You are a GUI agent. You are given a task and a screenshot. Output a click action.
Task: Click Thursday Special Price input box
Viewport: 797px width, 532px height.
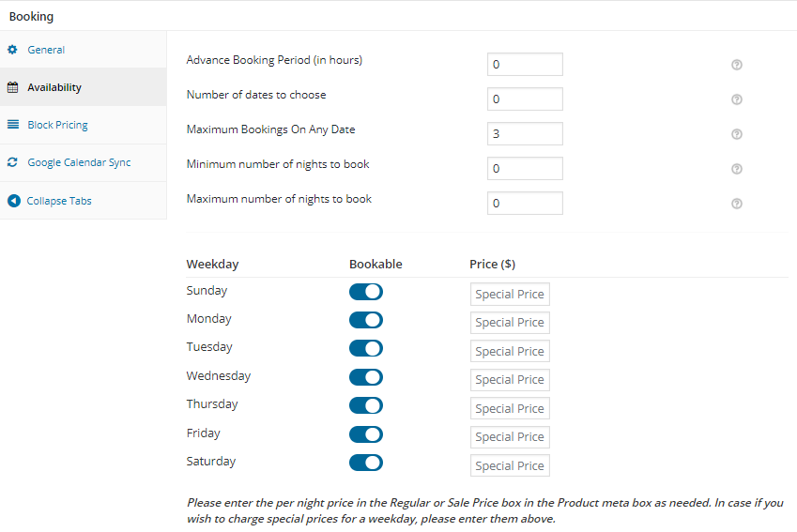point(510,409)
